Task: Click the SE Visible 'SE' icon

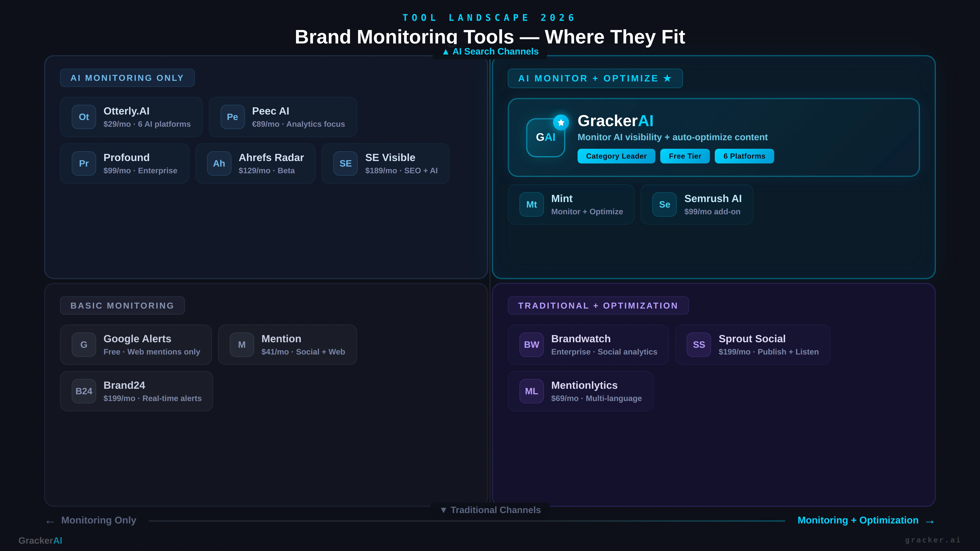Action: pos(345,163)
